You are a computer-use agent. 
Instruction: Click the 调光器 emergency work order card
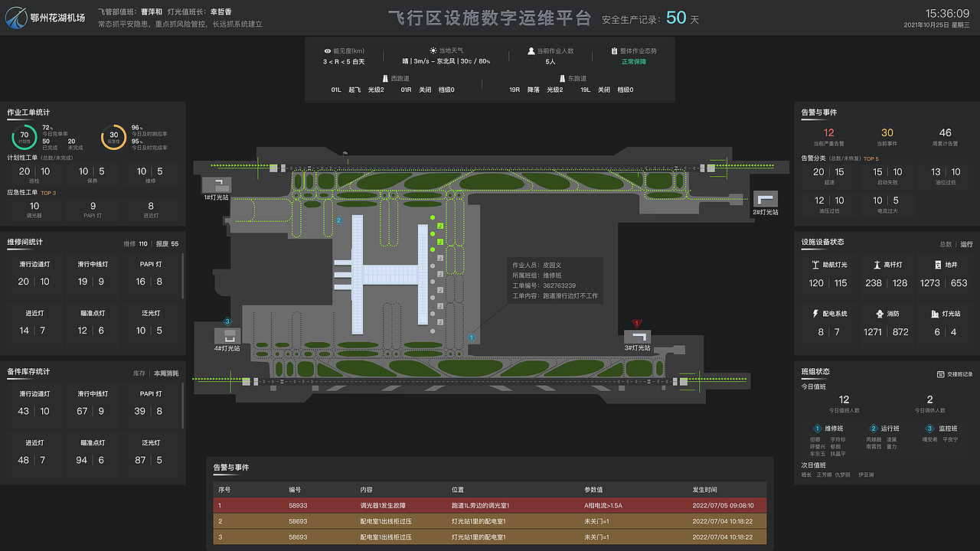34,209
